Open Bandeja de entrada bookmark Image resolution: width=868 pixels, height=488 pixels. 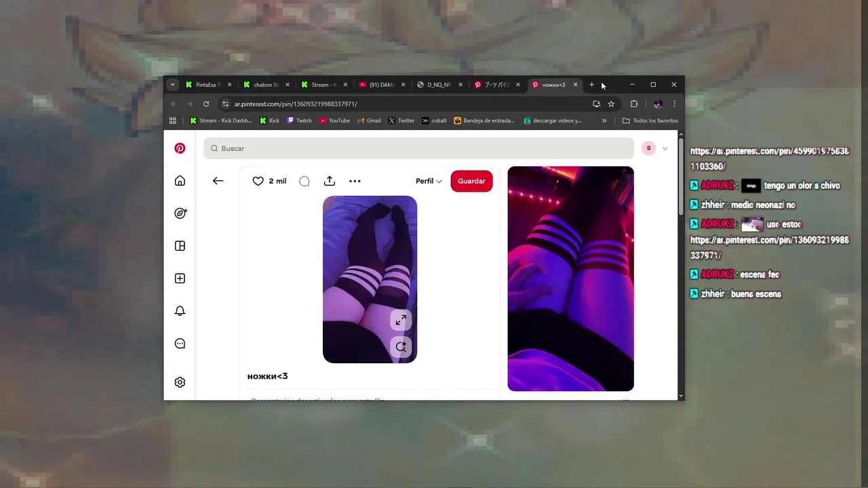pos(484,121)
